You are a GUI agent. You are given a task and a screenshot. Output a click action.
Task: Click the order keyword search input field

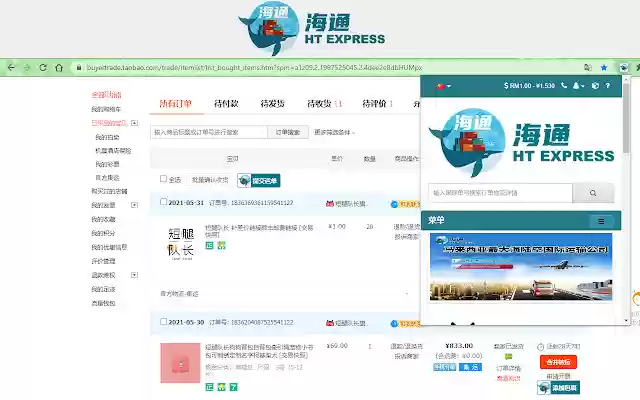[209, 132]
